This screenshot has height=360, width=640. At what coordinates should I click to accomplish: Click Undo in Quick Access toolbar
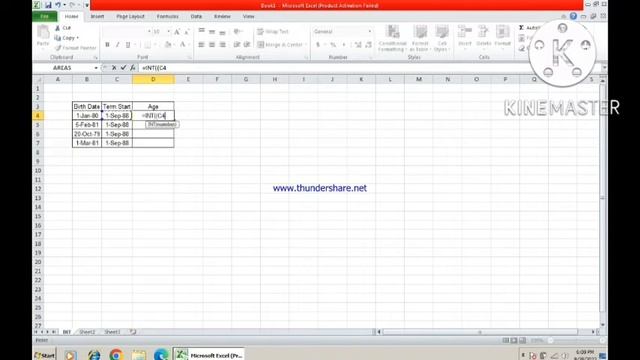(x=58, y=5)
